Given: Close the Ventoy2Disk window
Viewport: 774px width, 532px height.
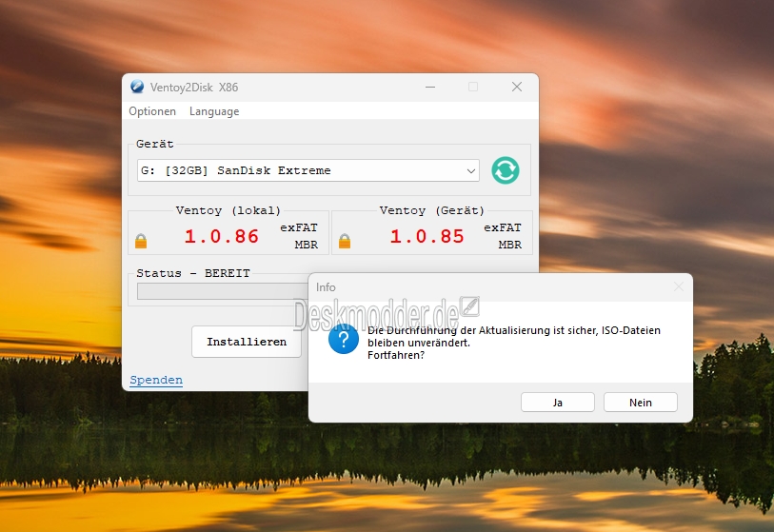Looking at the screenshot, I should (x=517, y=87).
